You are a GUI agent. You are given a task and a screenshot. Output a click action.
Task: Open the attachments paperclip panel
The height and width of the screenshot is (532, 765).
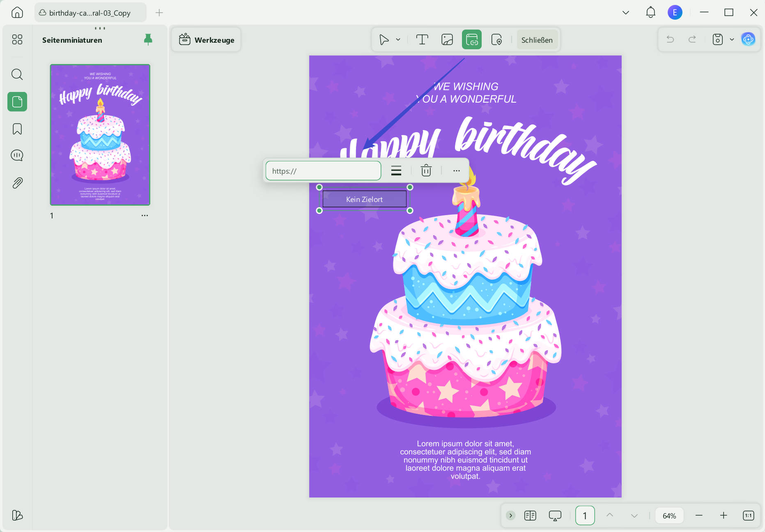17,183
